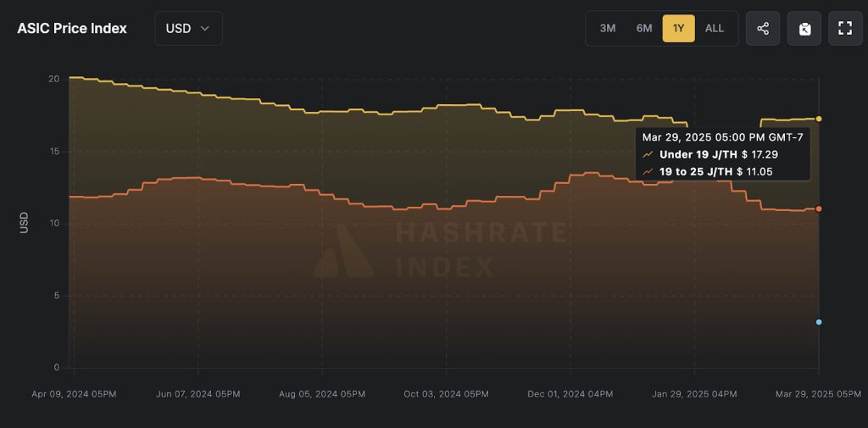The width and height of the screenshot is (868, 428).
Task: Click the ASIC Price Index title
Action: coord(72,28)
